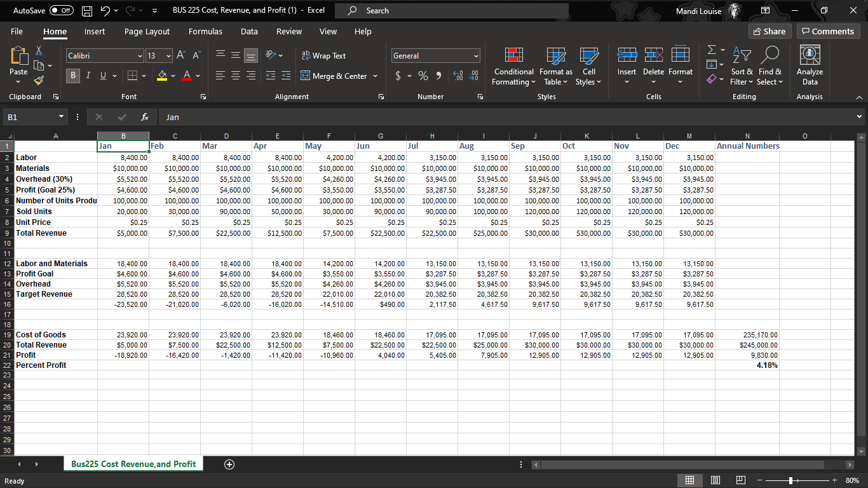Open the font name dropdown
This screenshot has width=868, height=488.
pyautogui.click(x=140, y=56)
